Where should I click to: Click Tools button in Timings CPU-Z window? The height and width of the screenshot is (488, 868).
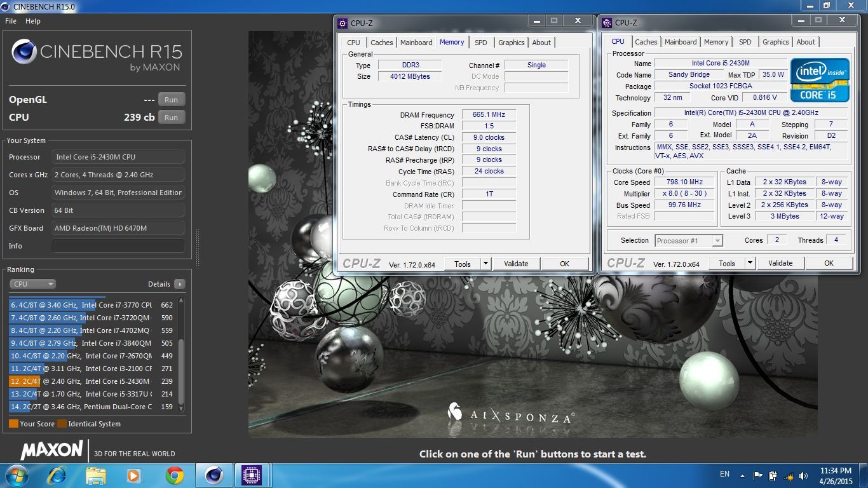(463, 264)
